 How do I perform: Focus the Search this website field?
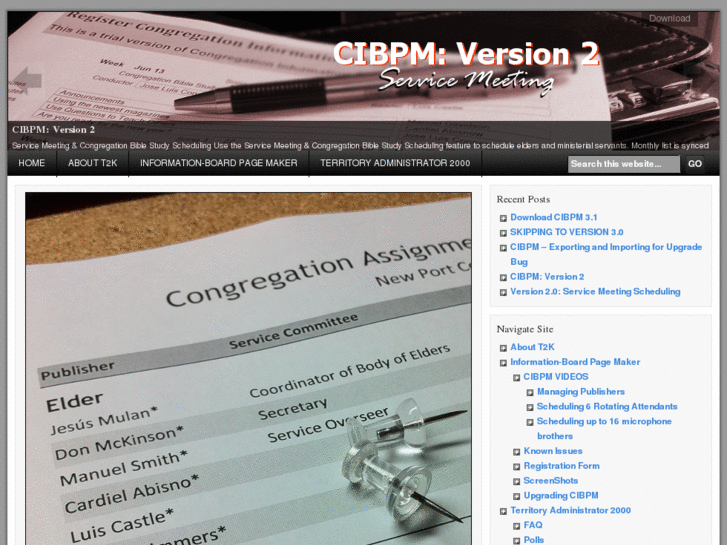point(624,164)
